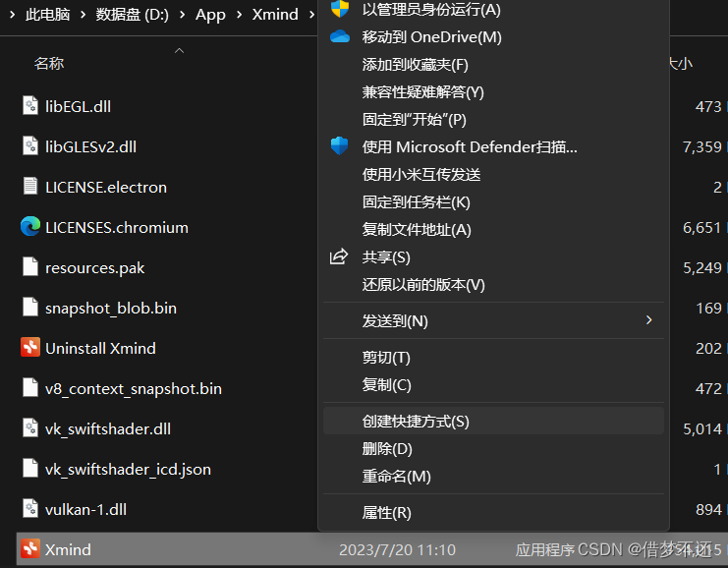Screen dimensions: 728x568
Task: Expand chevron between App and Xmind
Action: 239,15
